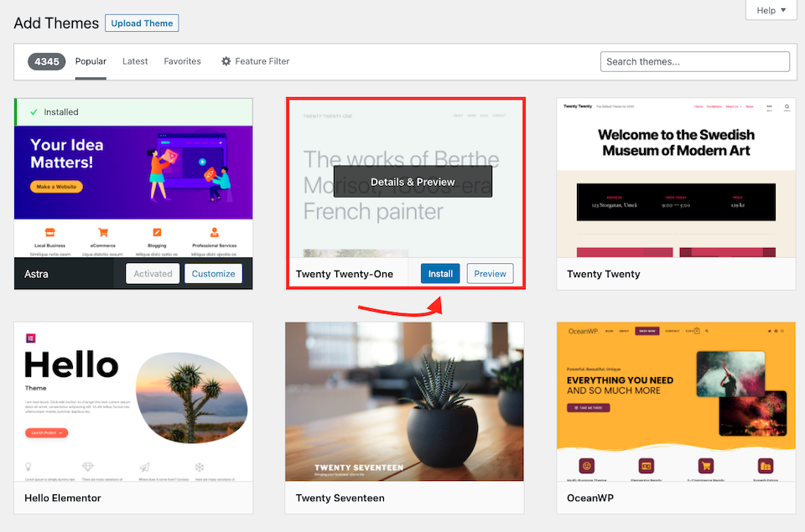Click the Hello Elementor theme name

63,498
